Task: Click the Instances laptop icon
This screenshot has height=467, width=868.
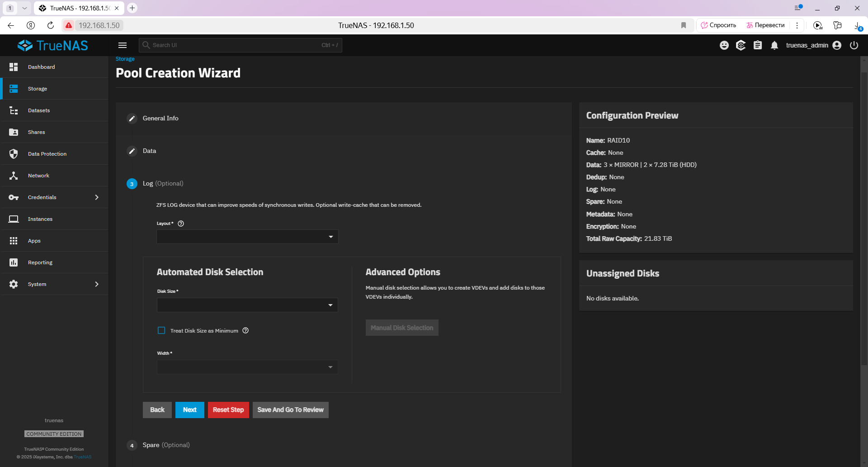Action: [x=14, y=219]
